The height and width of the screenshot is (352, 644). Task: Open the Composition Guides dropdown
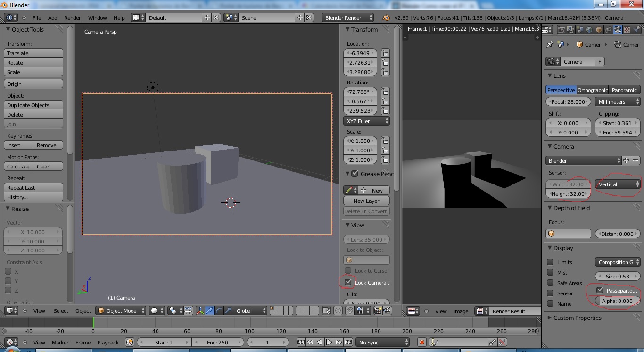(x=618, y=262)
